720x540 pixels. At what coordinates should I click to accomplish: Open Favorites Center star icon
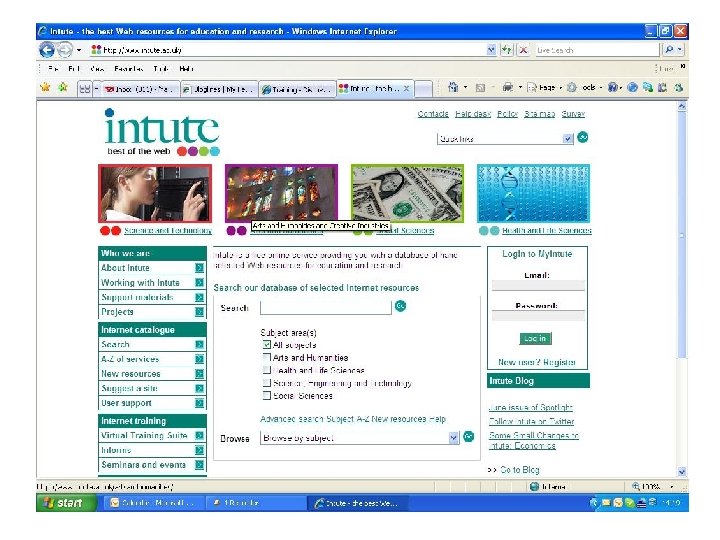pyautogui.click(x=45, y=87)
